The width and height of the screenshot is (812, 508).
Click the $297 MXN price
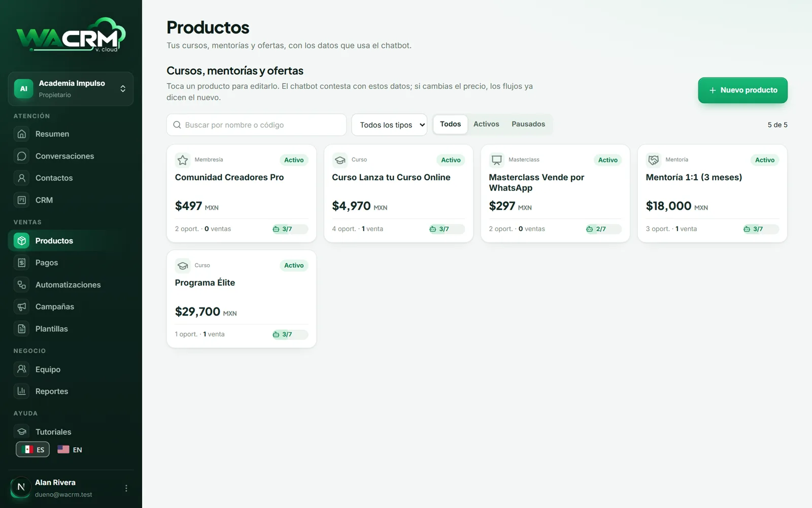[x=510, y=206]
